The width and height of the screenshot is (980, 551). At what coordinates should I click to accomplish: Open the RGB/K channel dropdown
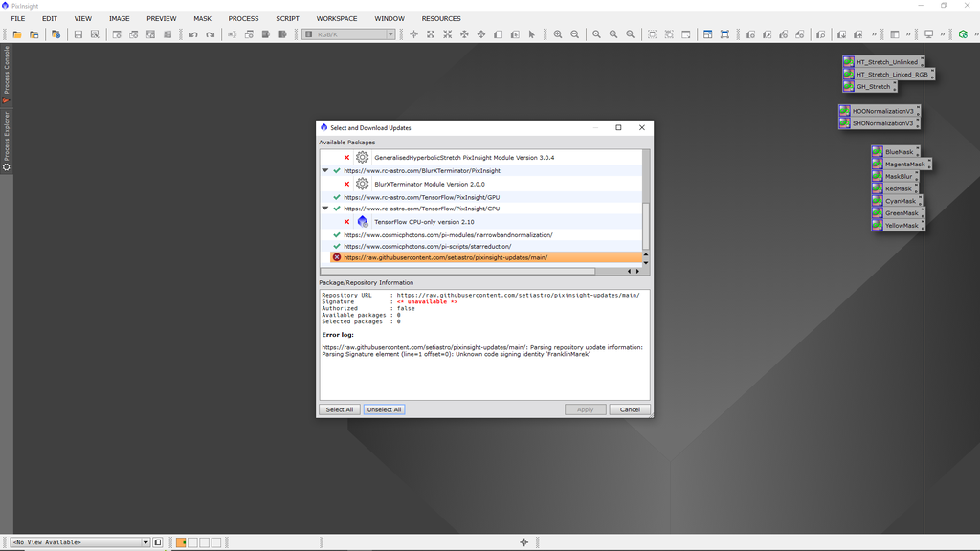click(348, 34)
